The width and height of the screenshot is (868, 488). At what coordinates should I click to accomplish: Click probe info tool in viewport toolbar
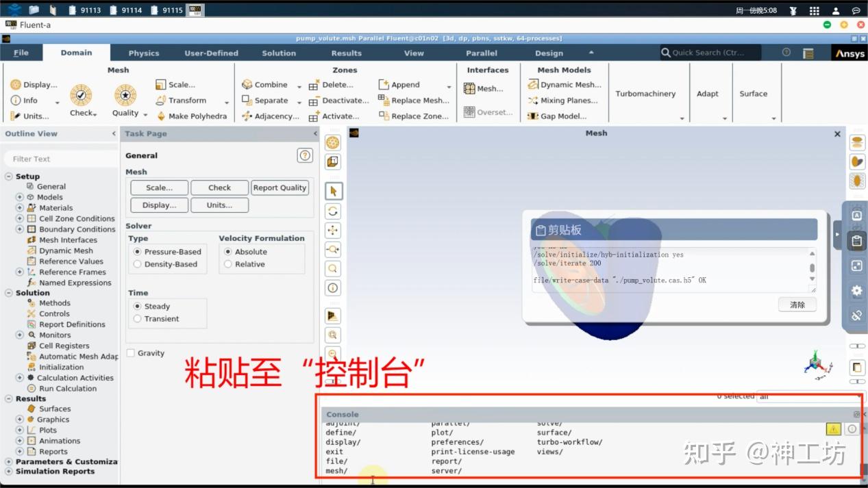pyautogui.click(x=333, y=287)
